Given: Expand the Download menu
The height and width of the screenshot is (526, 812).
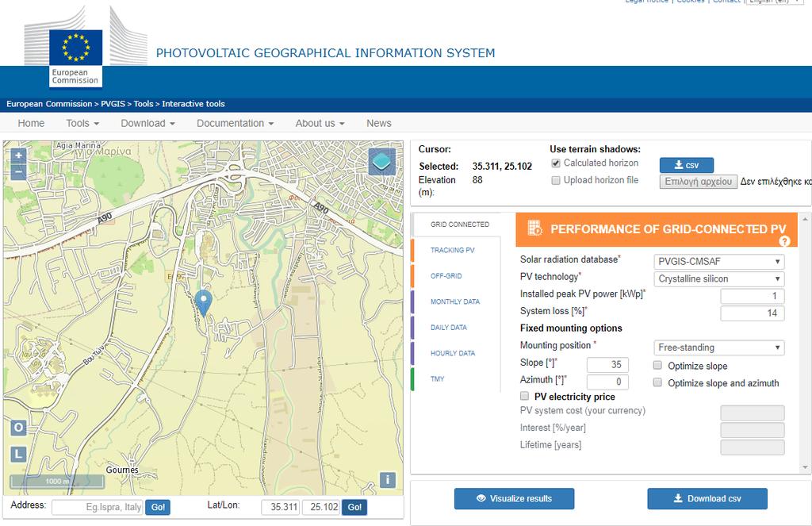Looking at the screenshot, I should (x=147, y=123).
